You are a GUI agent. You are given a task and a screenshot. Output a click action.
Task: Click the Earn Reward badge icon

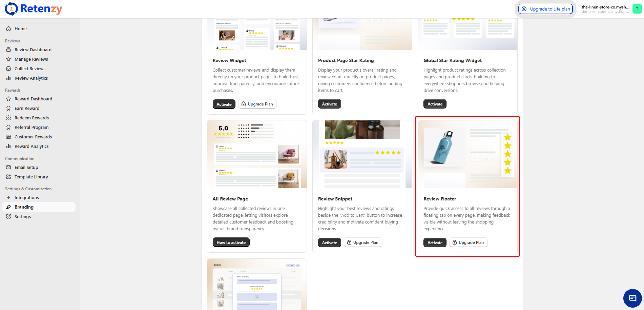click(x=8, y=108)
